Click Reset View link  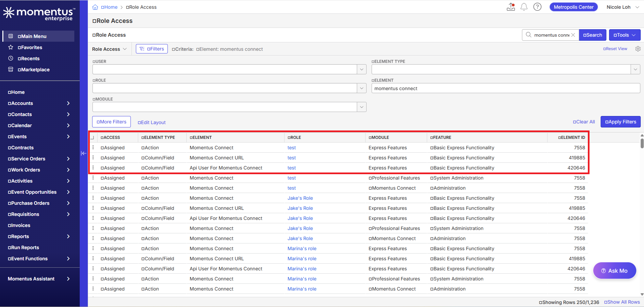(615, 49)
